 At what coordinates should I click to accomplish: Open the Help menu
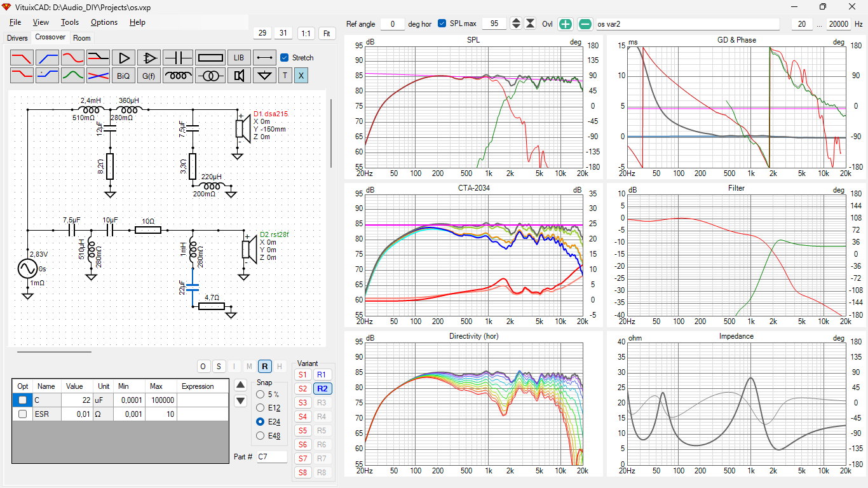[x=137, y=22]
